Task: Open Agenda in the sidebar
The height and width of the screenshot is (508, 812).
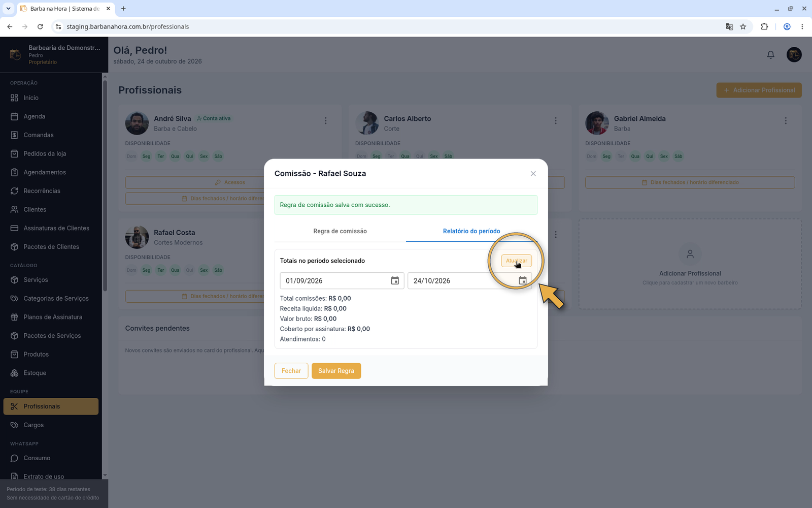Action: (51, 116)
